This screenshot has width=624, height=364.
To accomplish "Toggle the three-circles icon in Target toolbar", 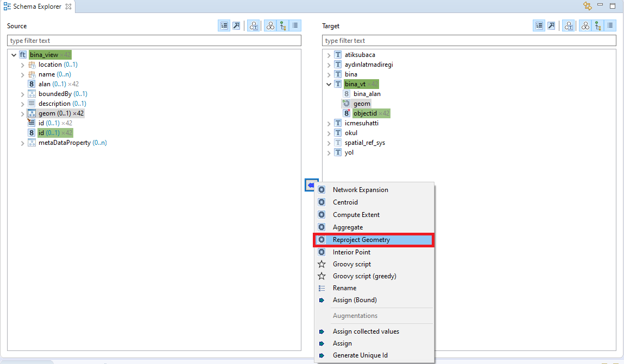I will tap(585, 26).
